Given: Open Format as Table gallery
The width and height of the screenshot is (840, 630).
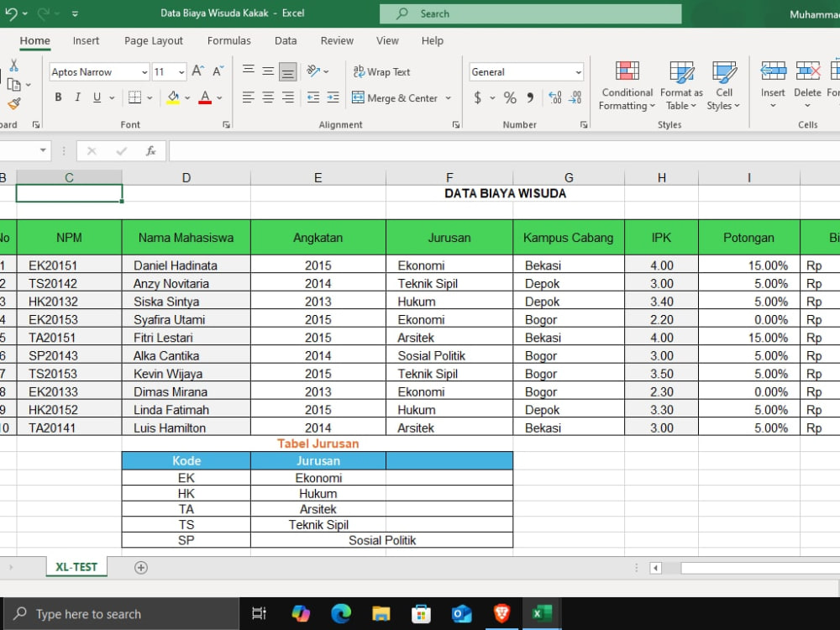Looking at the screenshot, I should click(x=681, y=86).
